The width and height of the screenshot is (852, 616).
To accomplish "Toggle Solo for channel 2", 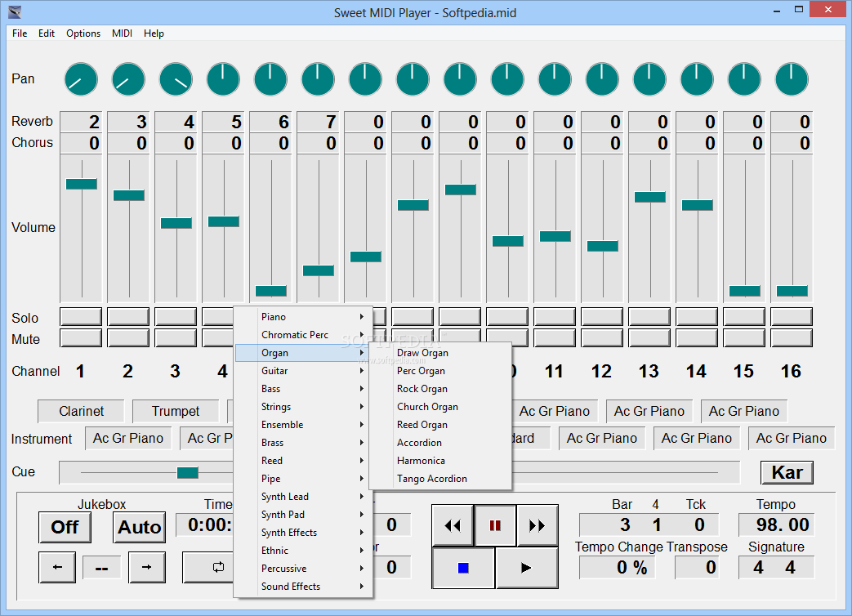I will tap(128, 317).
